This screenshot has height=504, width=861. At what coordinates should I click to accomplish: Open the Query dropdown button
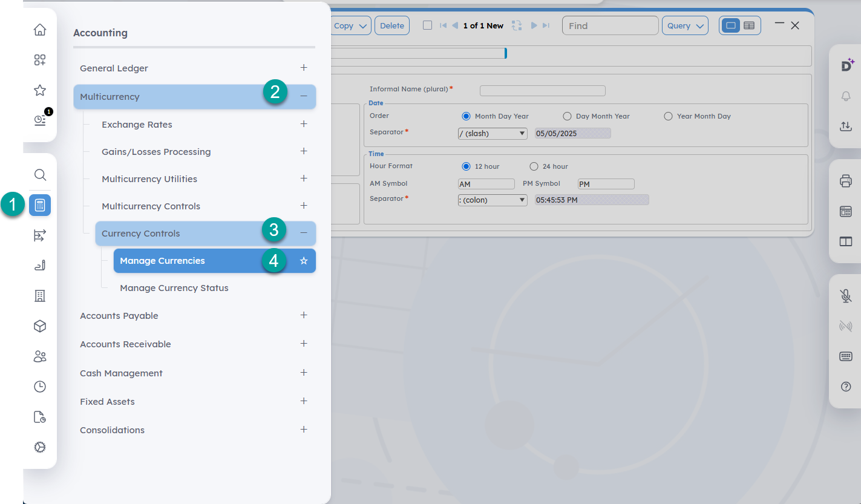click(684, 25)
